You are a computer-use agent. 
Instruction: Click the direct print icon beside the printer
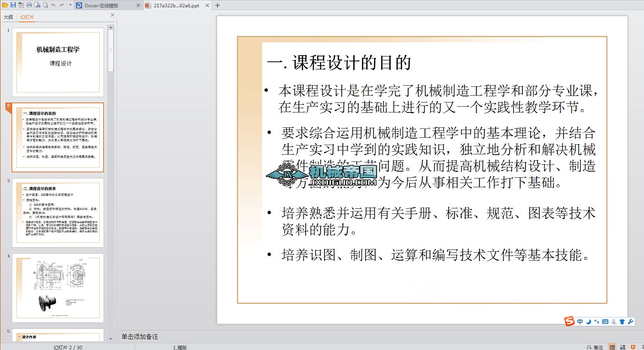pos(37,5)
